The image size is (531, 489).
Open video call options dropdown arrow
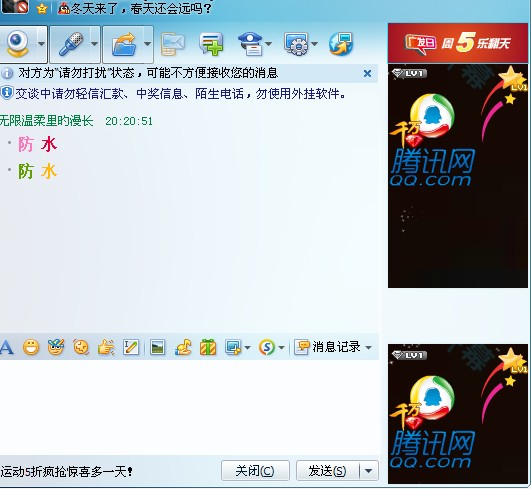pyautogui.click(x=41, y=44)
